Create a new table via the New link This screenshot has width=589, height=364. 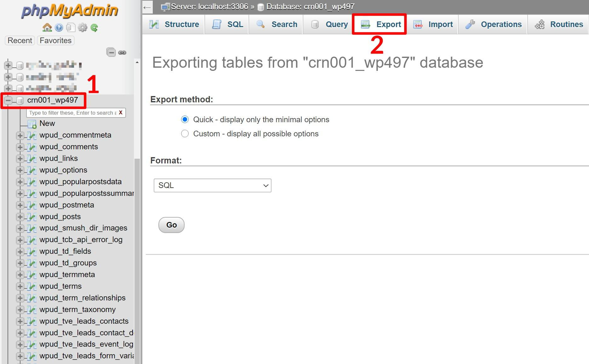point(47,123)
